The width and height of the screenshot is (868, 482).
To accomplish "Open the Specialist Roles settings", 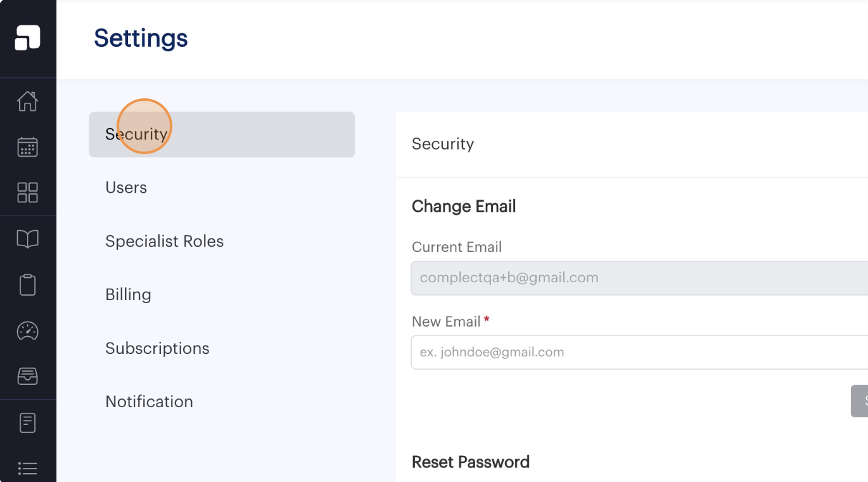I will point(164,242).
